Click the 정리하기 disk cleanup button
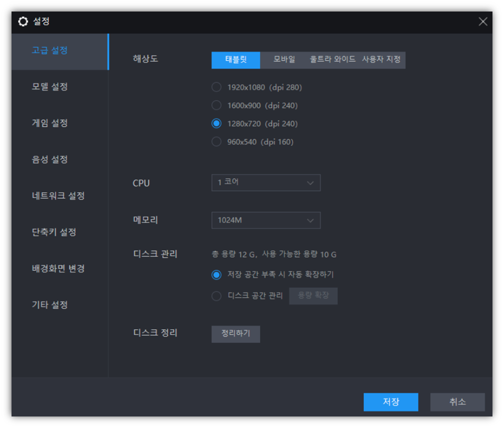Screen dimensions: 504x428 236,334
